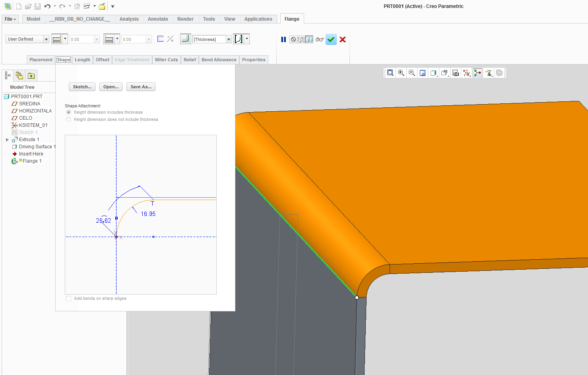
Task: Click the flip thickness side icon
Action: pos(170,39)
